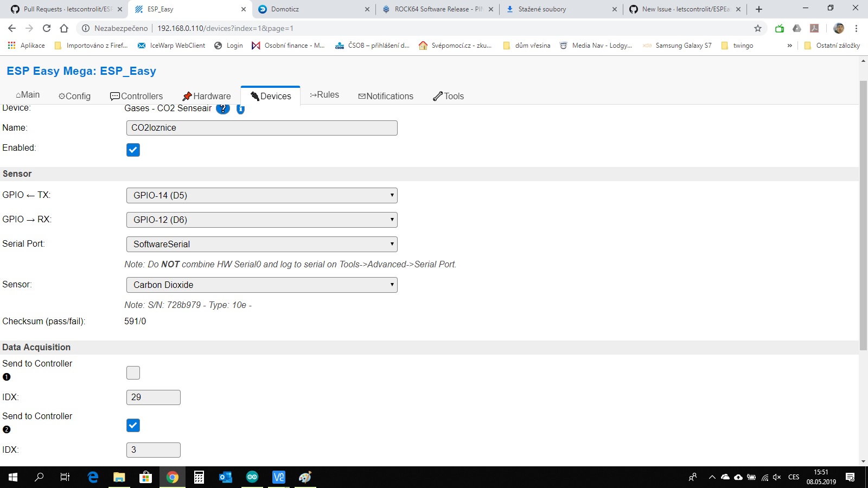Viewport: 868px width, 488px height.
Task: Click the Hardware pushpin icon
Action: click(188, 95)
